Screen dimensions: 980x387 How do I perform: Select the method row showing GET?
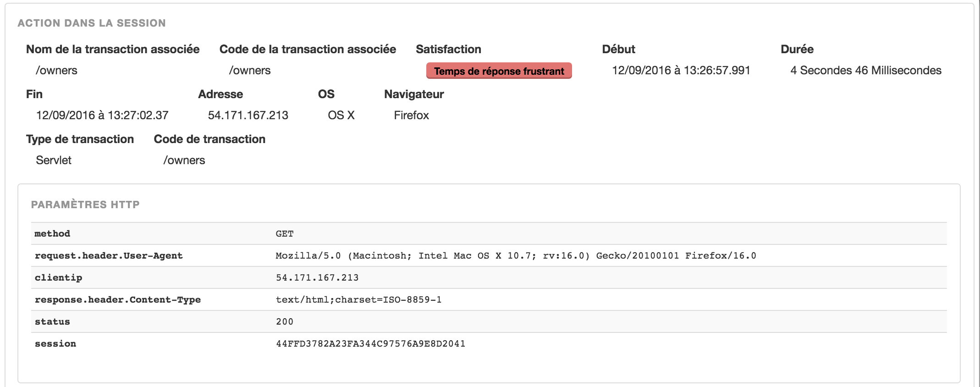point(284,233)
